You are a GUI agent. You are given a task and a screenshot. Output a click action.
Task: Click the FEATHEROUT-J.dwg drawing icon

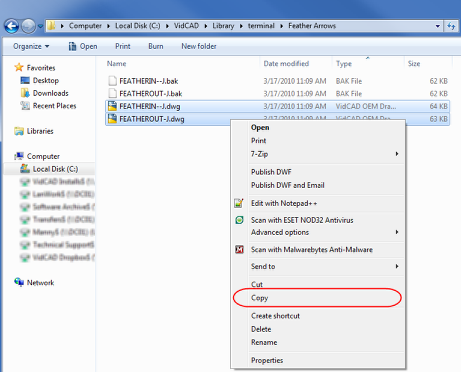pos(112,119)
